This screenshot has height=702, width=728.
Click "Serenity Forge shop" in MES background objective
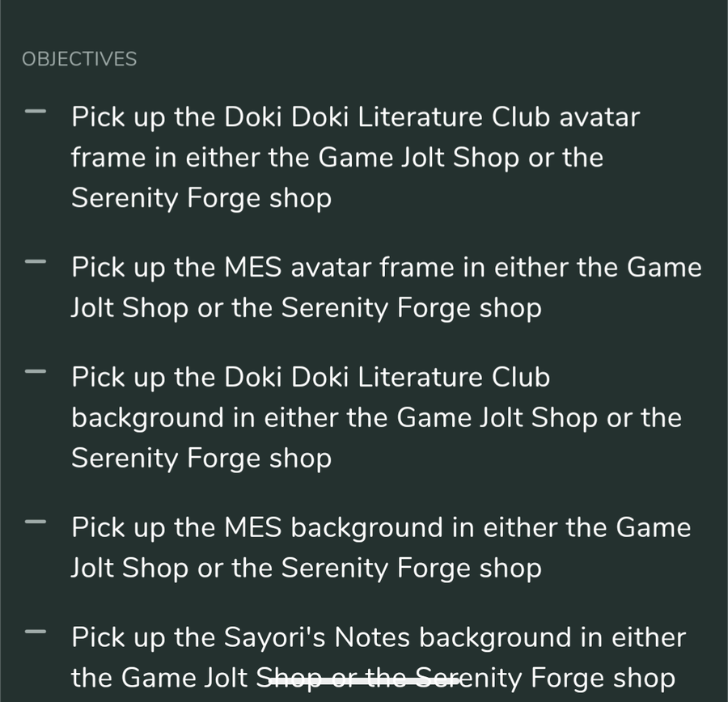pos(412,568)
